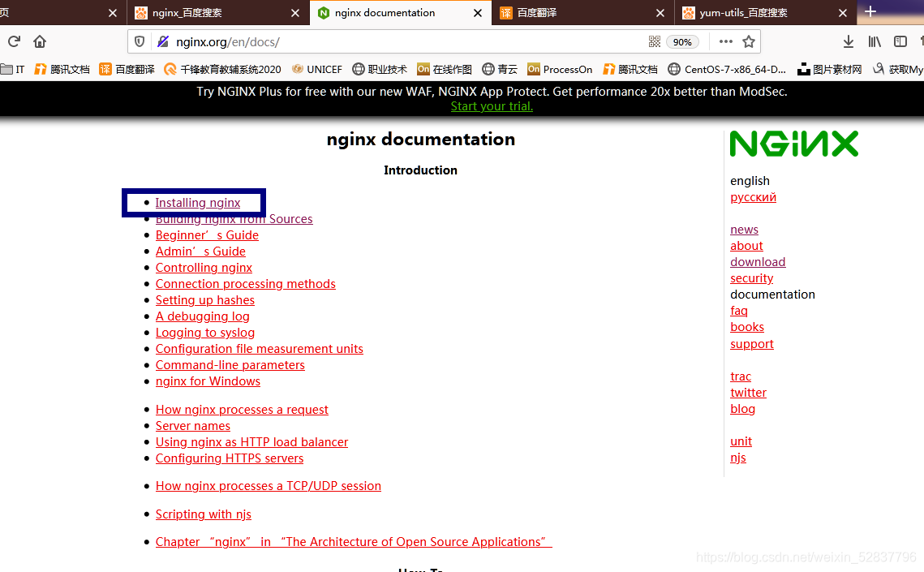Open the library bookshelf icon
This screenshot has height=572, width=924.
pos(875,41)
